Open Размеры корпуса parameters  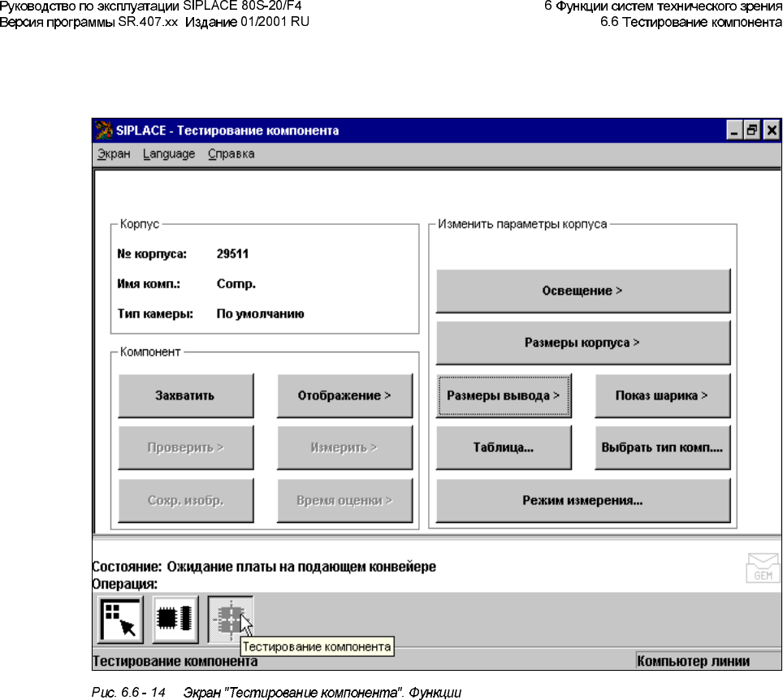tap(583, 343)
